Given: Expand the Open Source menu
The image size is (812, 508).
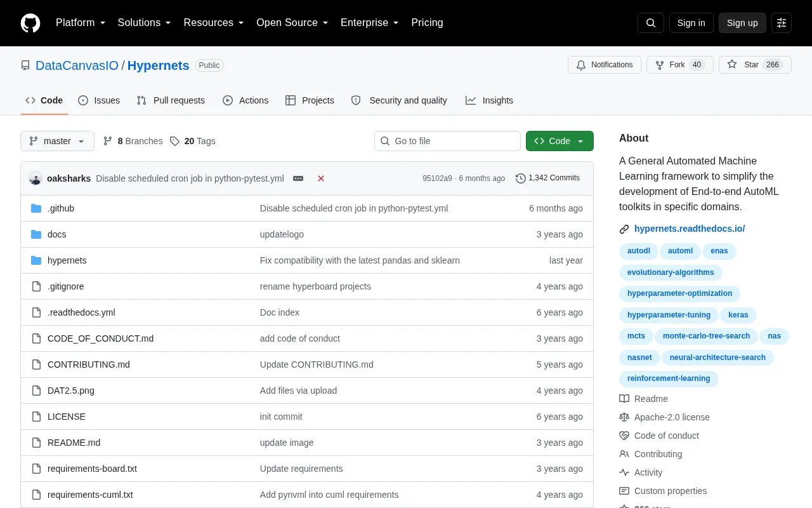Looking at the screenshot, I should pyautogui.click(x=292, y=23).
